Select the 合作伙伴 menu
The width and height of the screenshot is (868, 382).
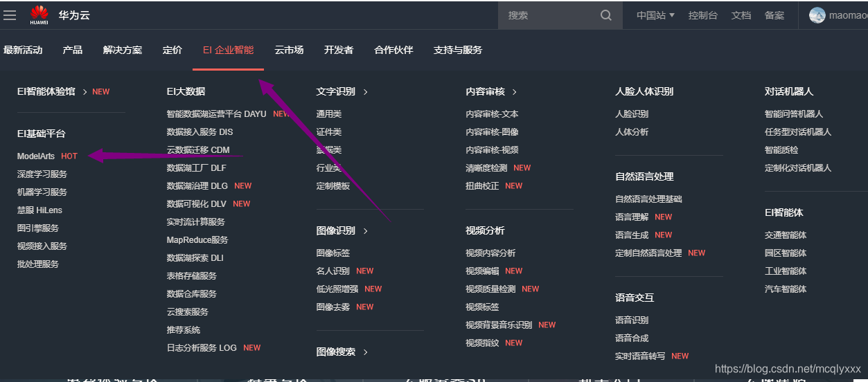click(x=393, y=50)
